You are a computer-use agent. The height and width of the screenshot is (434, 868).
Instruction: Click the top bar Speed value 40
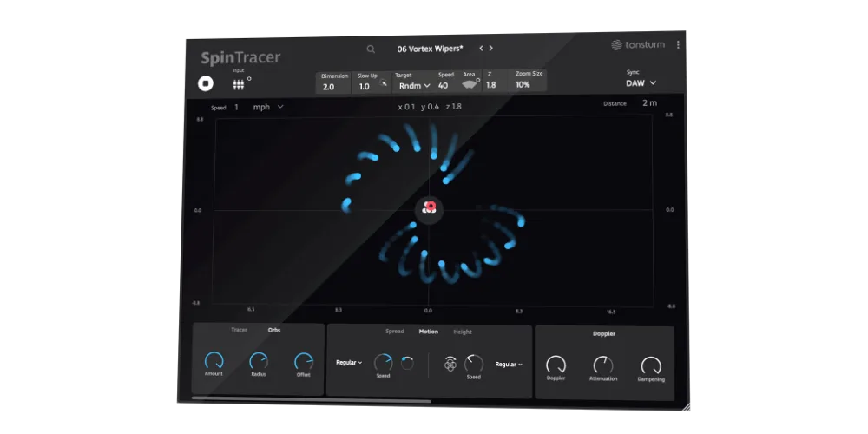click(443, 86)
